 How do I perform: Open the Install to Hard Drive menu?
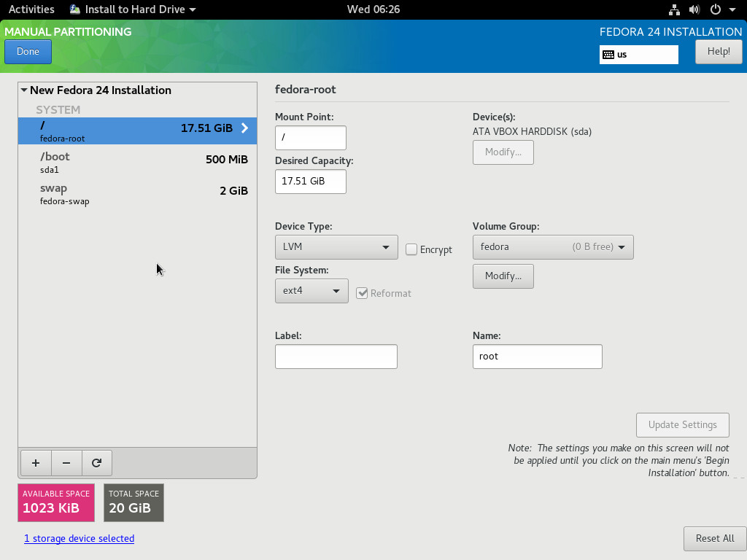[x=133, y=9]
